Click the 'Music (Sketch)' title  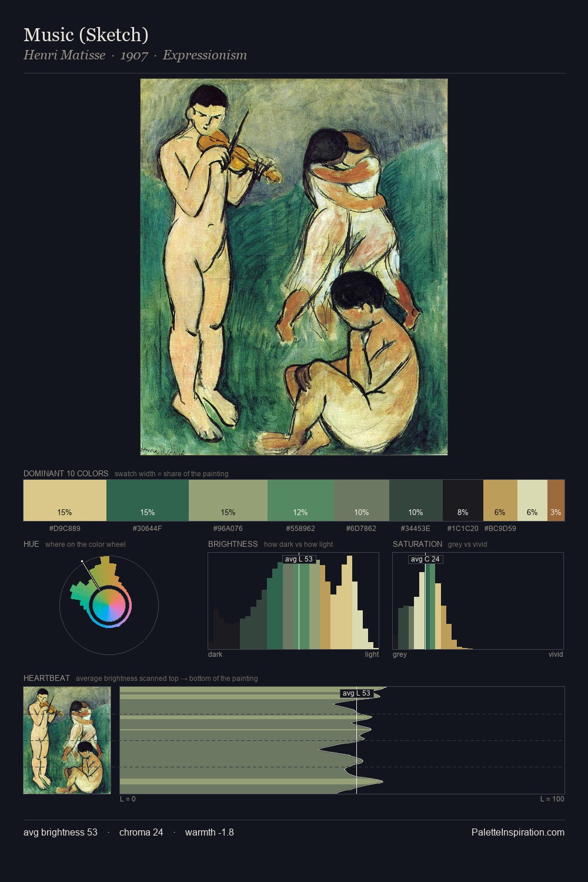86,35
